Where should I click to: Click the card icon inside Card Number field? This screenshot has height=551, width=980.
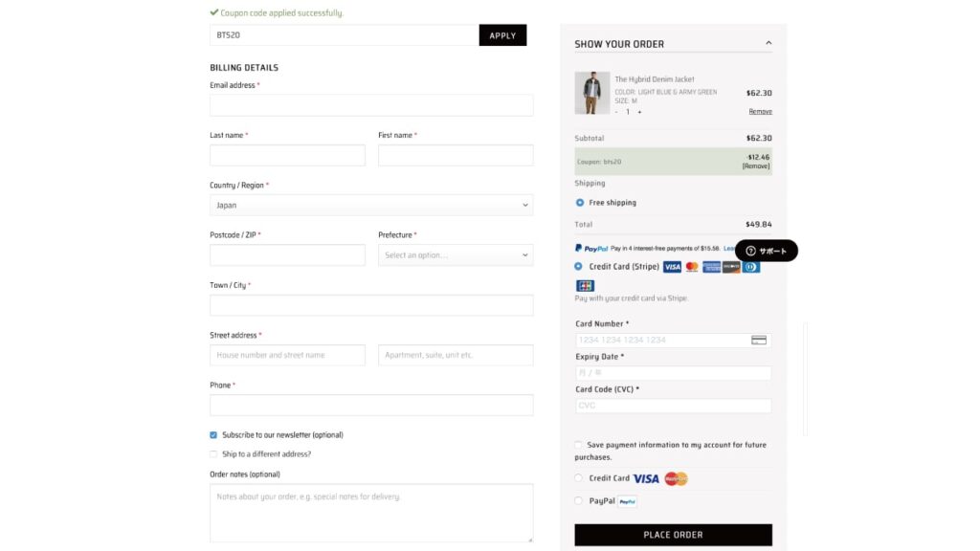(759, 340)
